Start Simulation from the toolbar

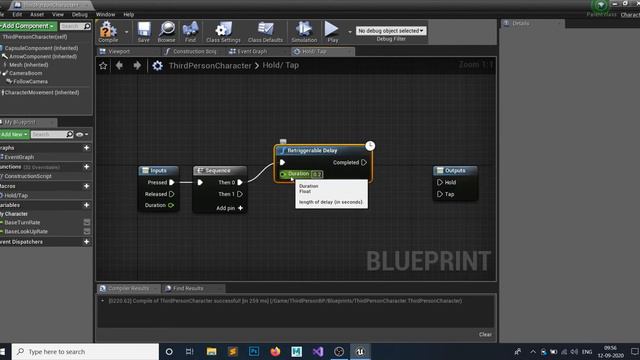(304, 32)
